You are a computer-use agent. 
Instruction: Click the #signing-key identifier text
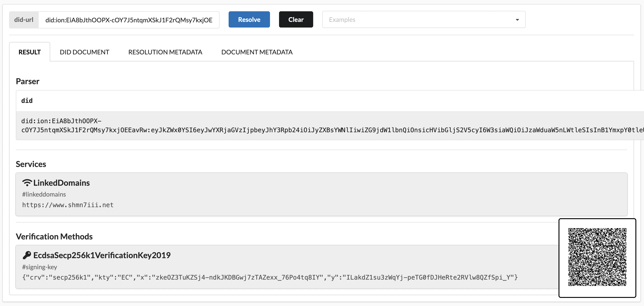[40, 267]
